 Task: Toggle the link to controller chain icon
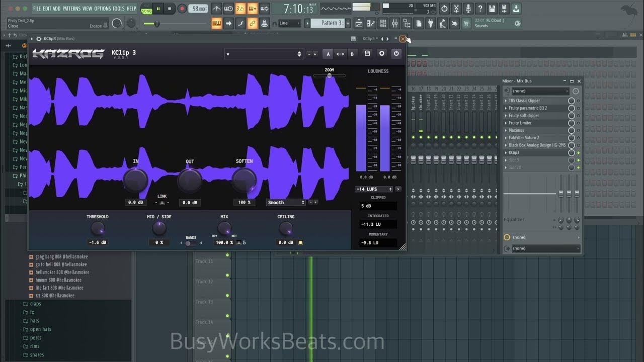pyautogui.click(x=253, y=23)
